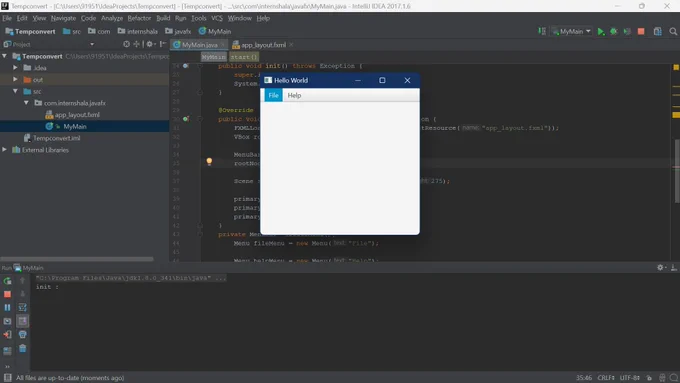Open the MyMain run configuration dropdown
Viewport: 680px width, 383px height.
click(x=572, y=31)
